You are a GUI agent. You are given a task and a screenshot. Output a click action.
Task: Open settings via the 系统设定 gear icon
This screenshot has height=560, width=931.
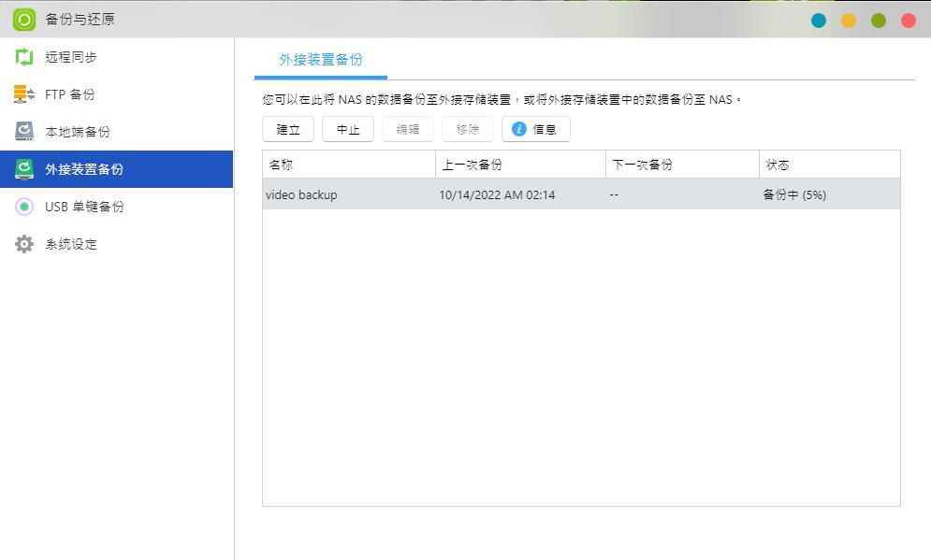pos(23,244)
